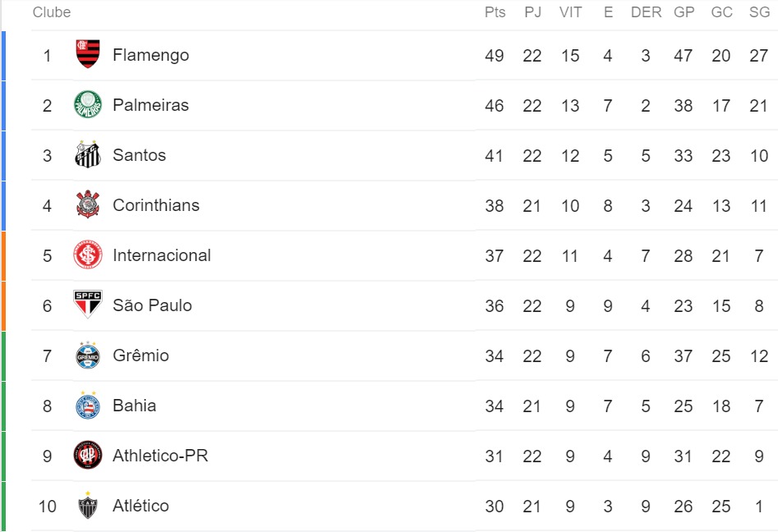Click the Clube column header
Screen dimensions: 778x532
[52, 12]
